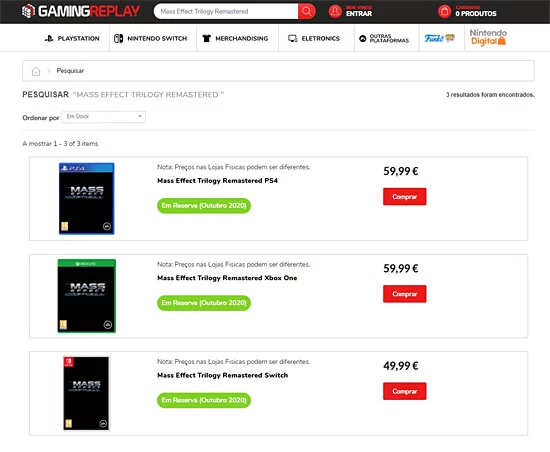
Task: Click the PS4 game cover thumbnail
Action: tap(87, 198)
